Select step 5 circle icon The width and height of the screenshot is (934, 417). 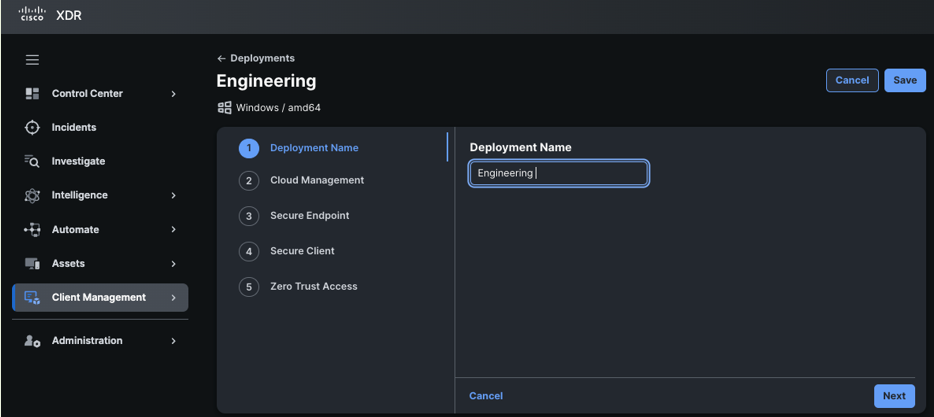[x=249, y=287]
